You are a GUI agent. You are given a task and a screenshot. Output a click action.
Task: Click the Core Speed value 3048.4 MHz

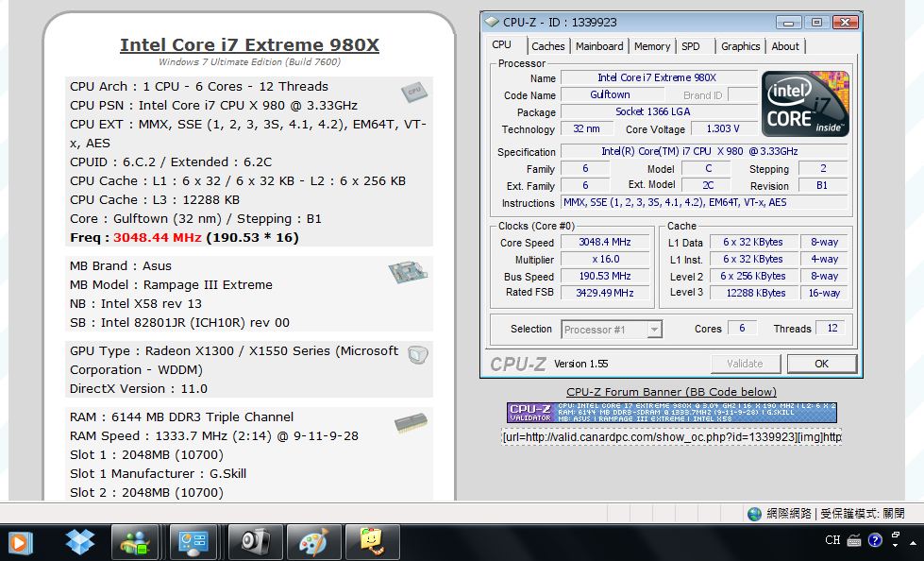[x=605, y=242]
